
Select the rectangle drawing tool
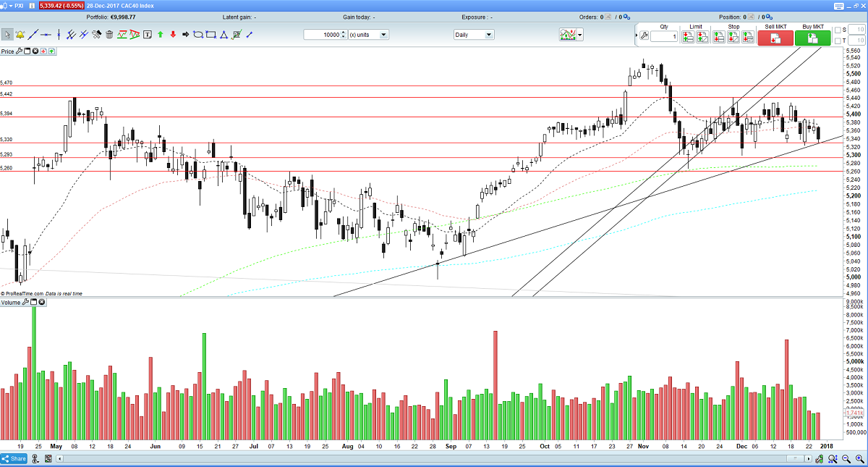(211, 34)
